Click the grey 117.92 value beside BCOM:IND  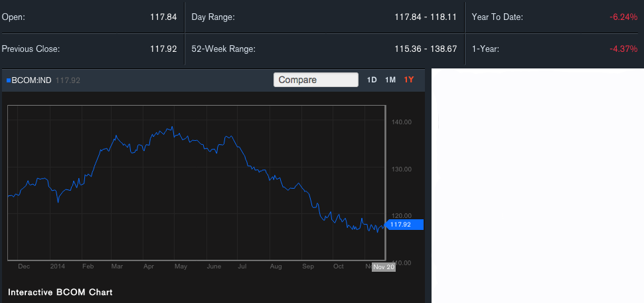68,80
